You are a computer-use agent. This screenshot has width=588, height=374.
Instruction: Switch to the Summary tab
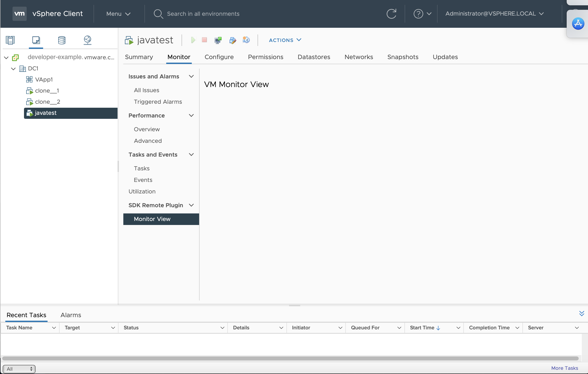tap(139, 57)
